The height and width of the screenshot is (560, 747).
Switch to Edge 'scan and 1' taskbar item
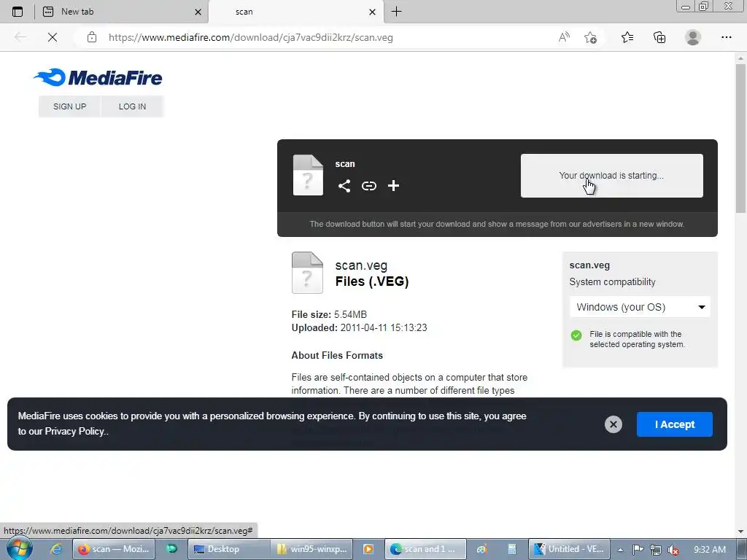coord(425,549)
